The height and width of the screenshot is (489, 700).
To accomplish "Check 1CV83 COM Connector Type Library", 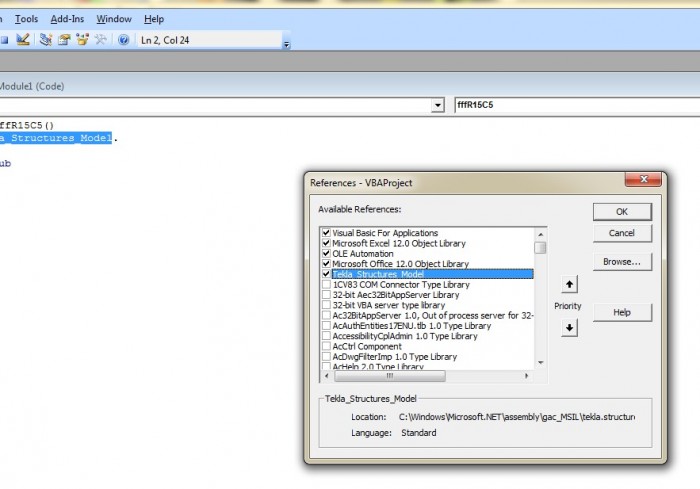I will tap(326, 284).
